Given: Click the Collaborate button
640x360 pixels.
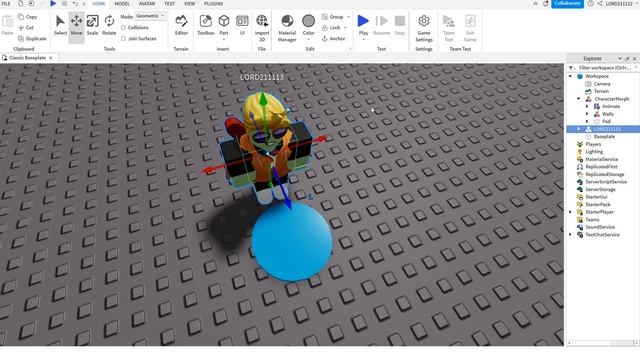Looking at the screenshot, I should [567, 4].
